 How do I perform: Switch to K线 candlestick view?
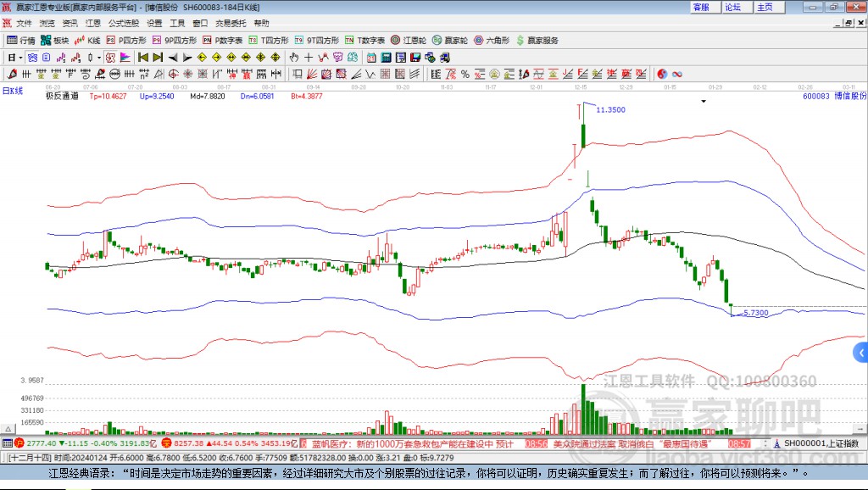(87, 40)
